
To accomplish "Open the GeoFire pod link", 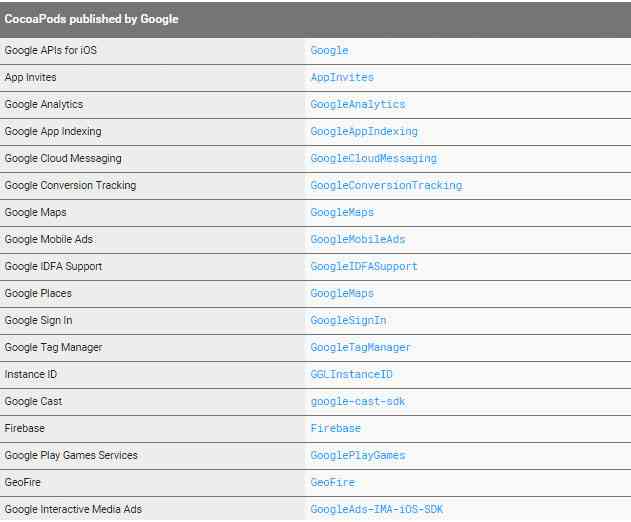I will point(332,483).
